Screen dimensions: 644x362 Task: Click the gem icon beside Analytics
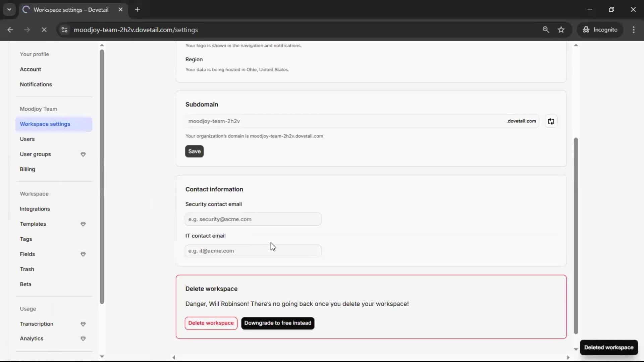tap(83, 339)
